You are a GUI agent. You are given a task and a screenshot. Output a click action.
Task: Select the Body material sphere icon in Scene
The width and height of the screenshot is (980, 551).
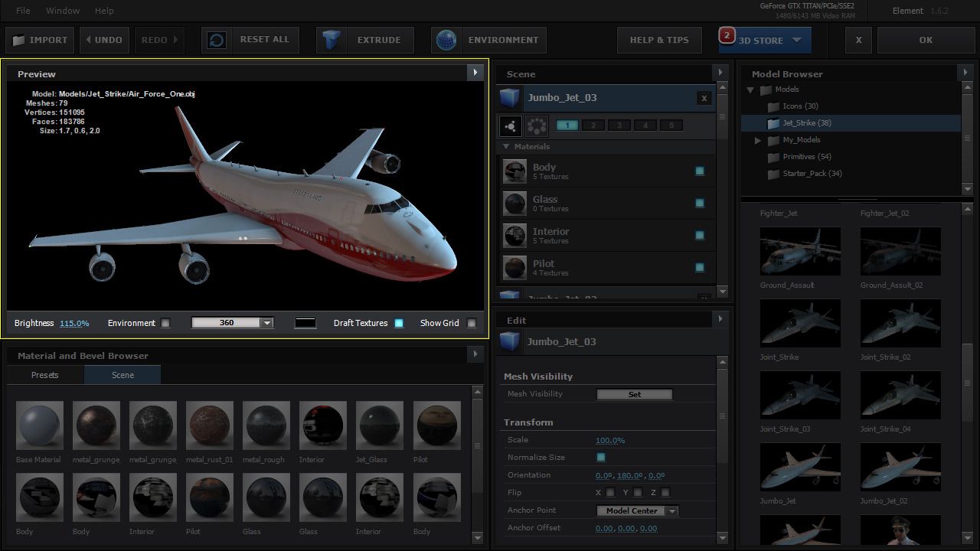[514, 171]
